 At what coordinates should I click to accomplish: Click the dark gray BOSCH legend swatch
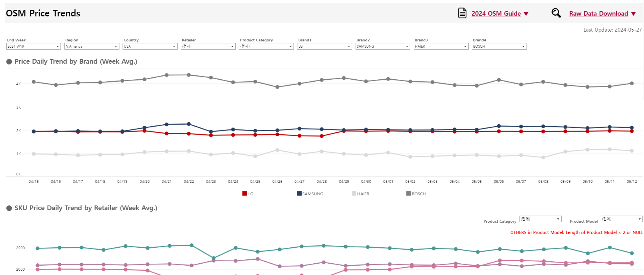[x=409, y=193]
